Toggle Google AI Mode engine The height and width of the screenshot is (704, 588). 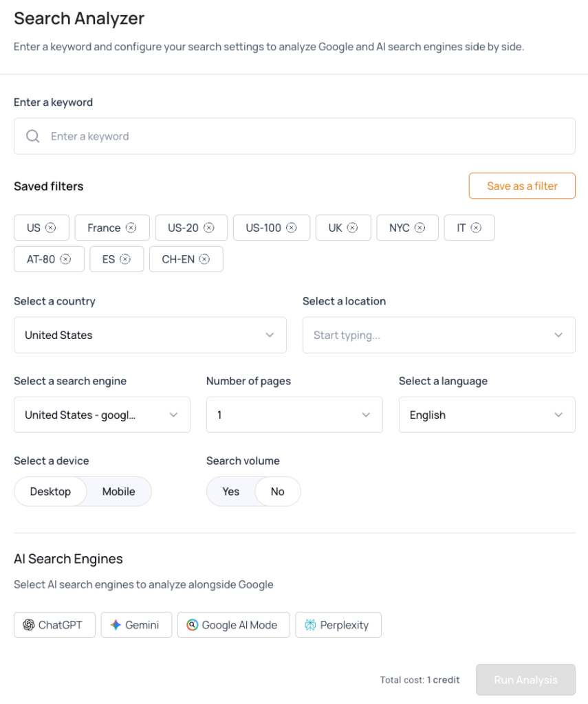233,625
